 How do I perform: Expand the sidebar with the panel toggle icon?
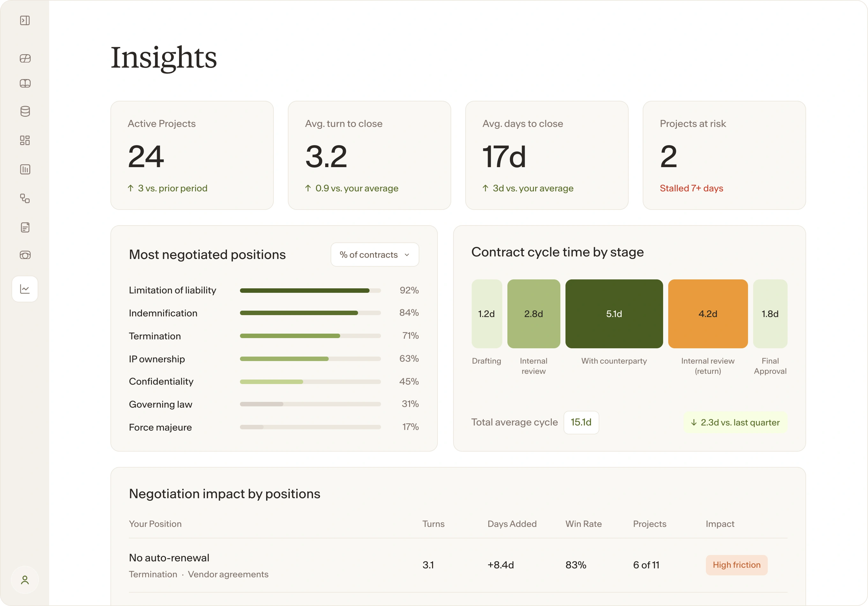(25, 20)
